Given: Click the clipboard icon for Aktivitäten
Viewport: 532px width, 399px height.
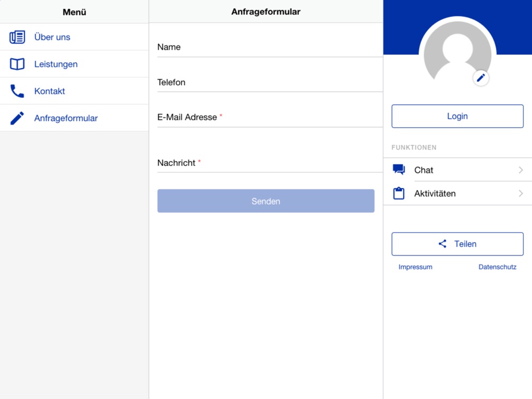Looking at the screenshot, I should tap(398, 193).
